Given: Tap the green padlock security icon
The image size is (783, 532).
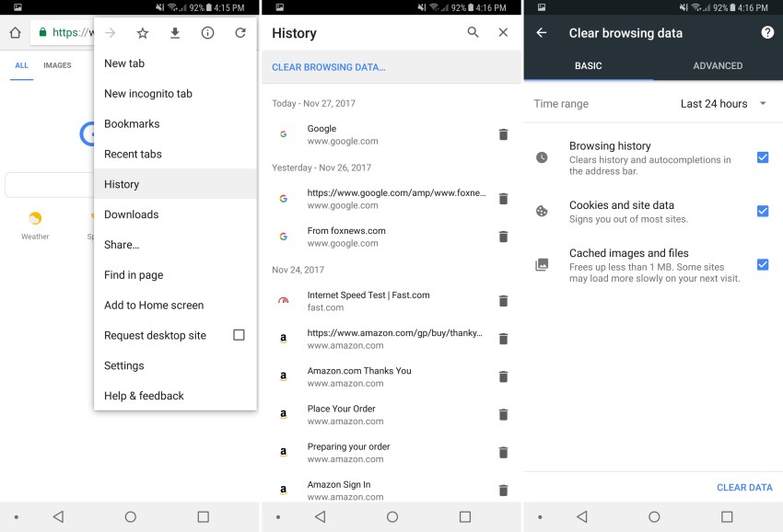Looking at the screenshot, I should pos(43,32).
